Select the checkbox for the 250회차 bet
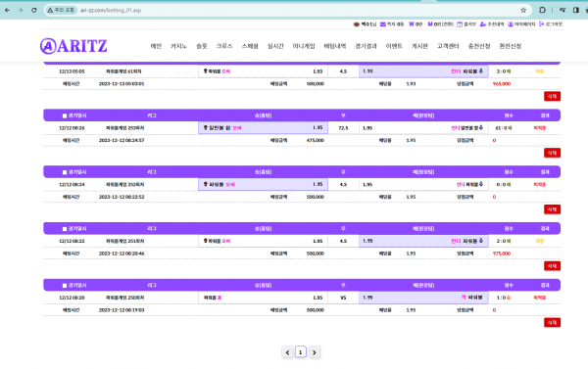Viewport: 588px width, 369px height. tap(65, 286)
